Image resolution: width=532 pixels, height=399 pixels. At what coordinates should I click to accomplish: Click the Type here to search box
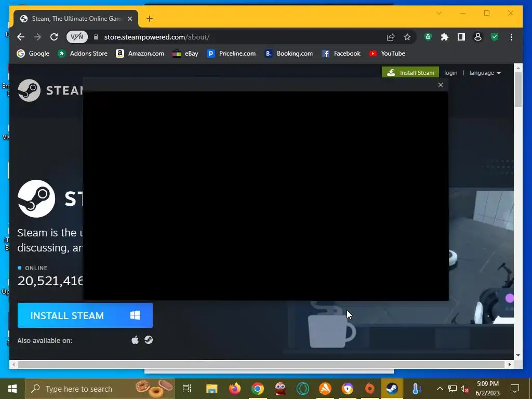[x=100, y=389]
